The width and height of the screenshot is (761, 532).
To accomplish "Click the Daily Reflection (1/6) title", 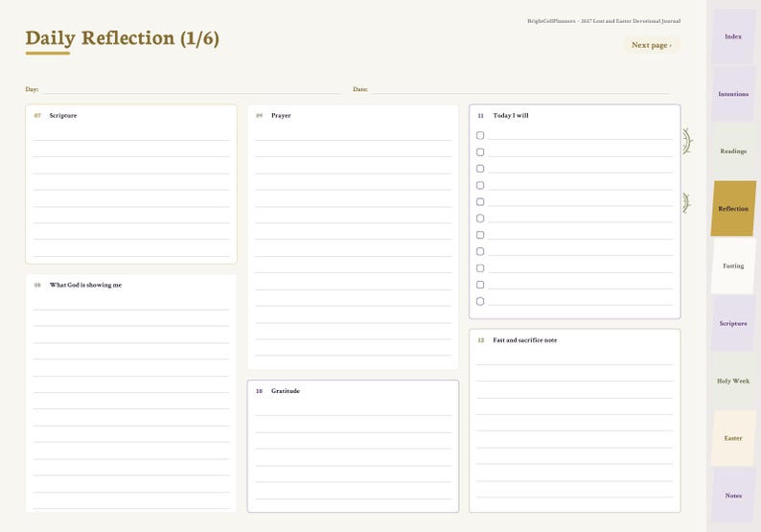I will click(x=123, y=38).
